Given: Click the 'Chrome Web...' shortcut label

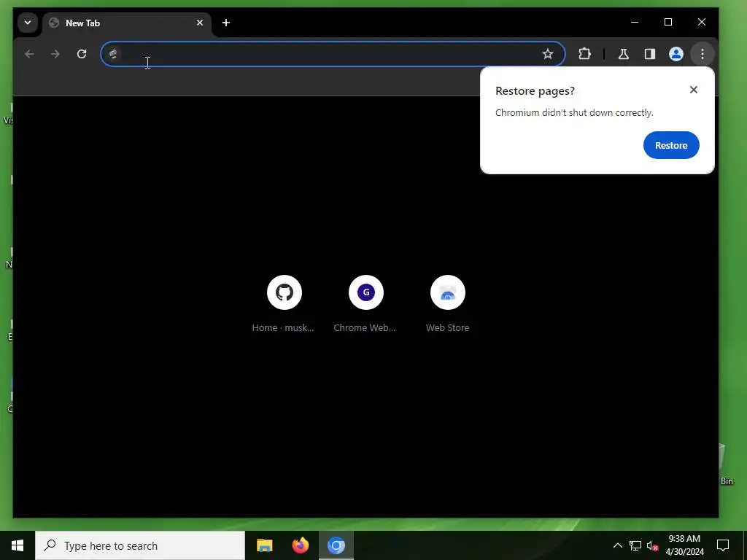Looking at the screenshot, I should pos(365,327).
